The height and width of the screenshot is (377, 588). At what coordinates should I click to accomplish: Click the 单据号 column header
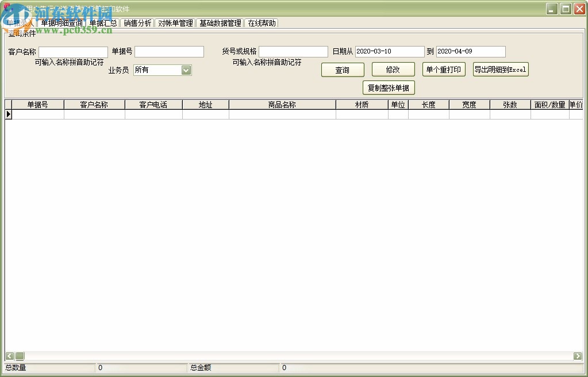coord(38,105)
